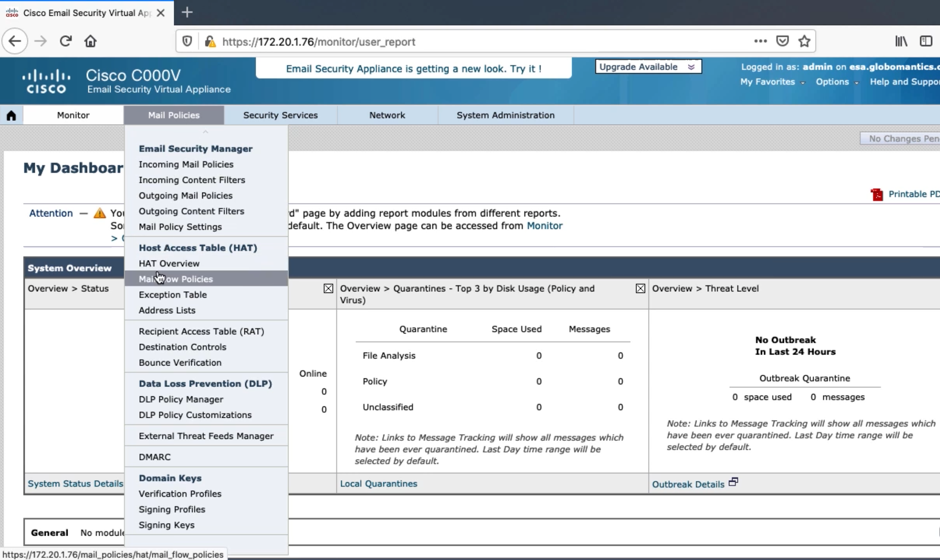This screenshot has width=940, height=560.
Task: Click the browser Forward arrow
Action: pos(41,41)
